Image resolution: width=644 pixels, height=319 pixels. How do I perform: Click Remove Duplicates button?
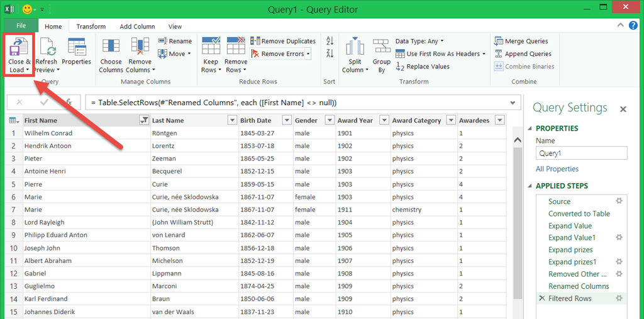coord(284,41)
